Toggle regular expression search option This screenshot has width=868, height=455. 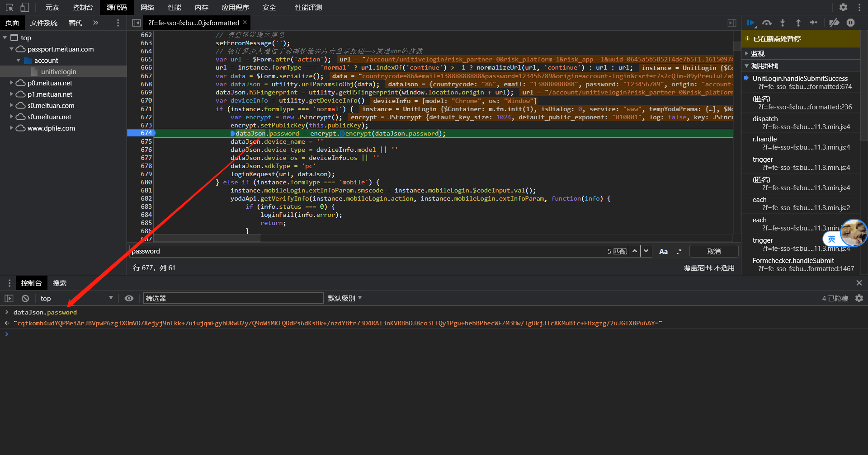click(x=679, y=252)
